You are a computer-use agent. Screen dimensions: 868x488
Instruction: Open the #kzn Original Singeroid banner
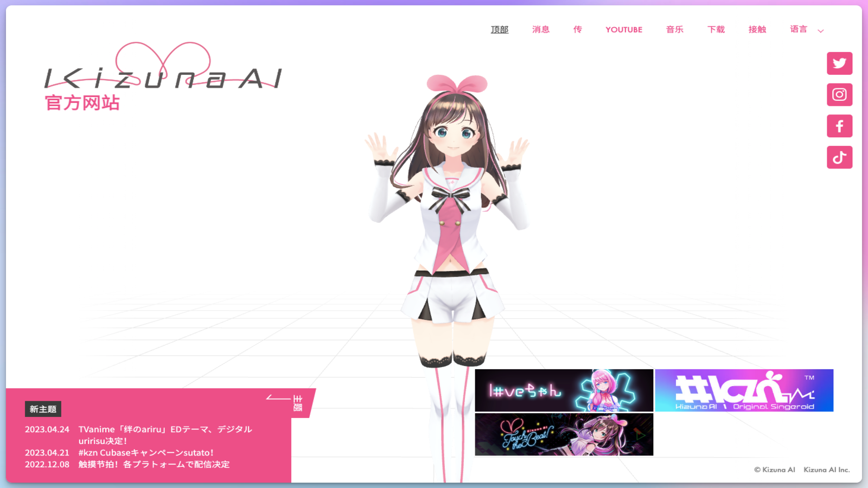(744, 390)
